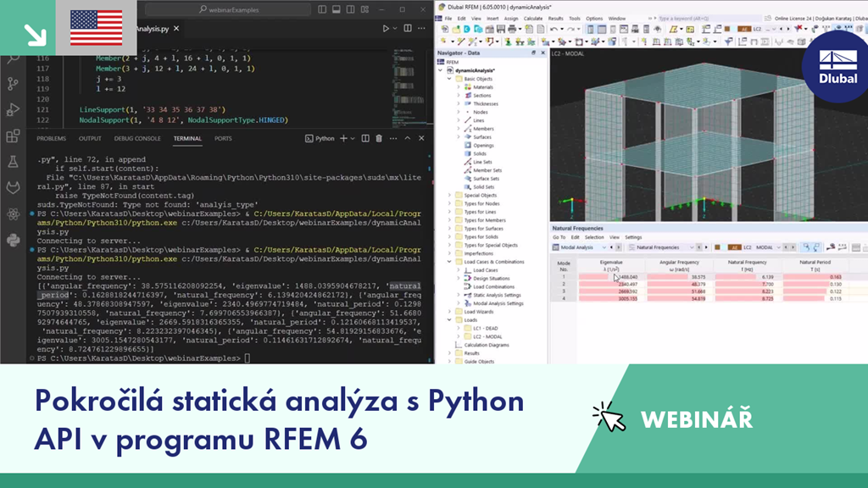Click the Save icon in RFEM toolbar
868x488 pixels.
click(x=500, y=29)
